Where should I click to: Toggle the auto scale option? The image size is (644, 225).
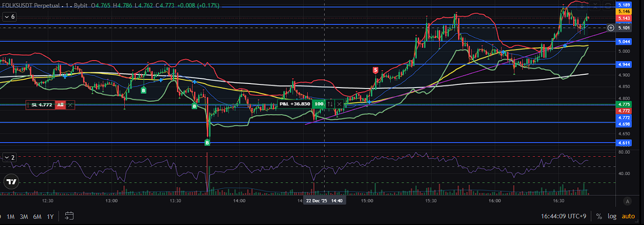[628, 216]
